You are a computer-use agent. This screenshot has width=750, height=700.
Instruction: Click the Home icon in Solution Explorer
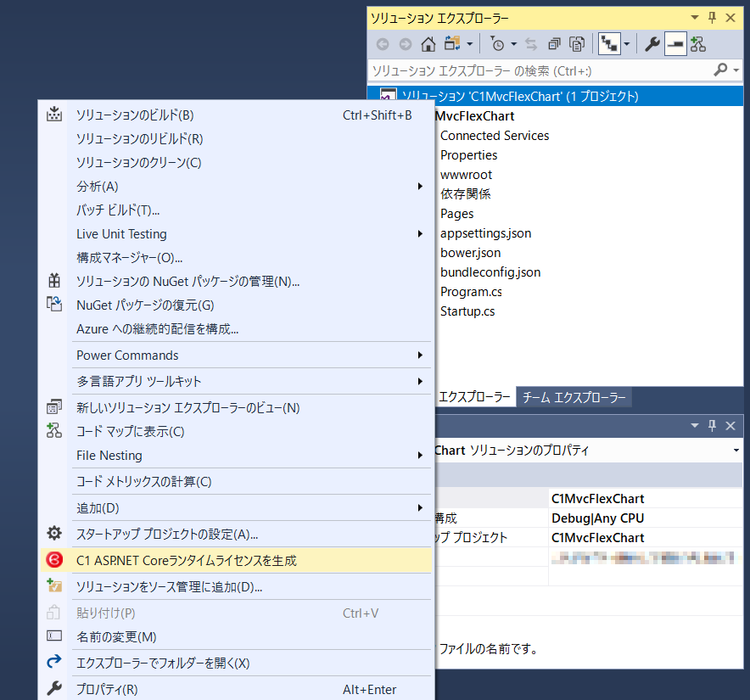click(x=428, y=44)
